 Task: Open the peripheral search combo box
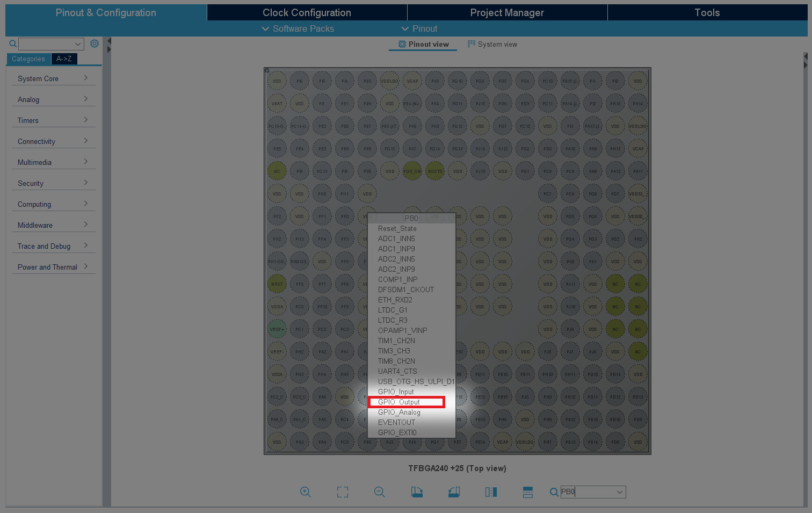tap(51, 44)
